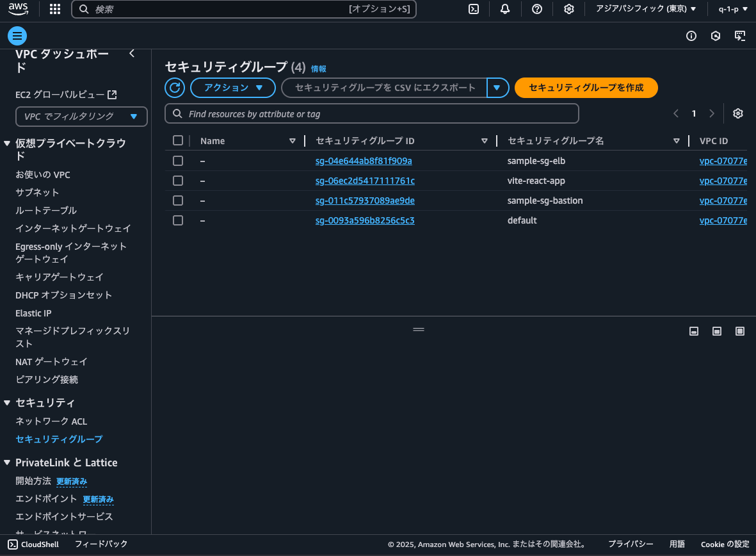This screenshot has width=756, height=556.
Task: Set split panel to full size icon
Action: tap(740, 331)
